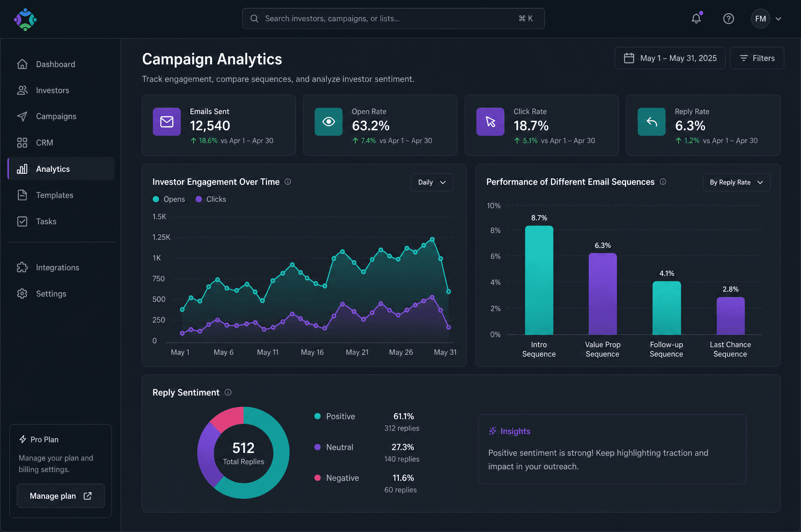
Task: Open the Integrations sidebar label
Action: pyautogui.click(x=57, y=268)
